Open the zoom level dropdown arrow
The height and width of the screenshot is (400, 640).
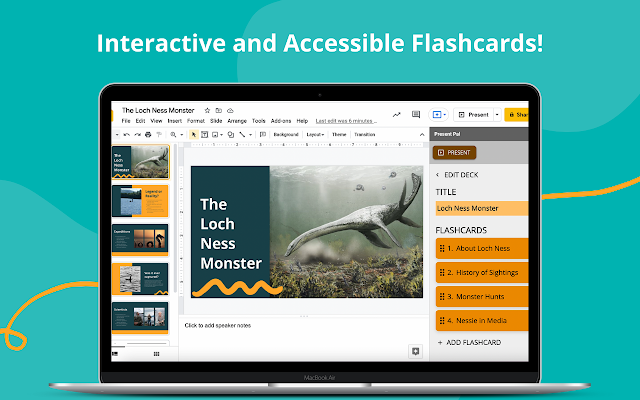(x=182, y=135)
